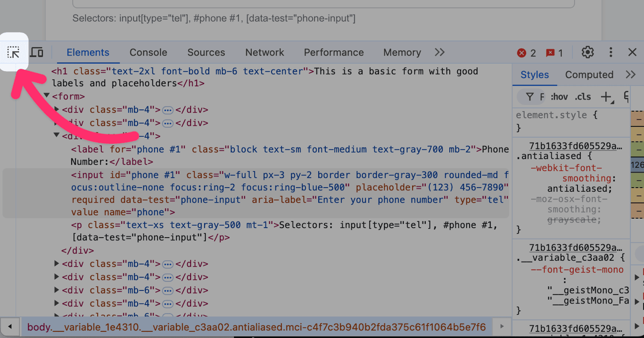Screen dimensions: 644x338
Task: Open the stylesheet link above .__variable_c3aa02 rule
Action: coord(576,247)
